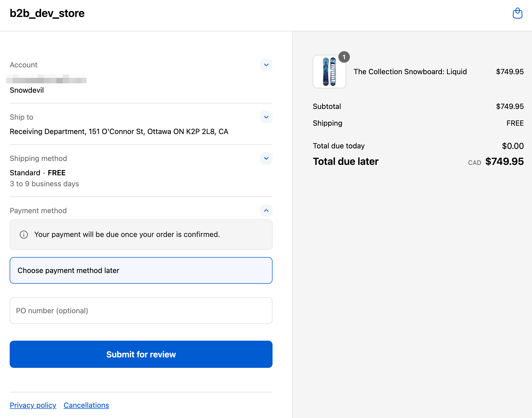
Task: Click the Subtotal $749.95 amount
Action: point(510,106)
